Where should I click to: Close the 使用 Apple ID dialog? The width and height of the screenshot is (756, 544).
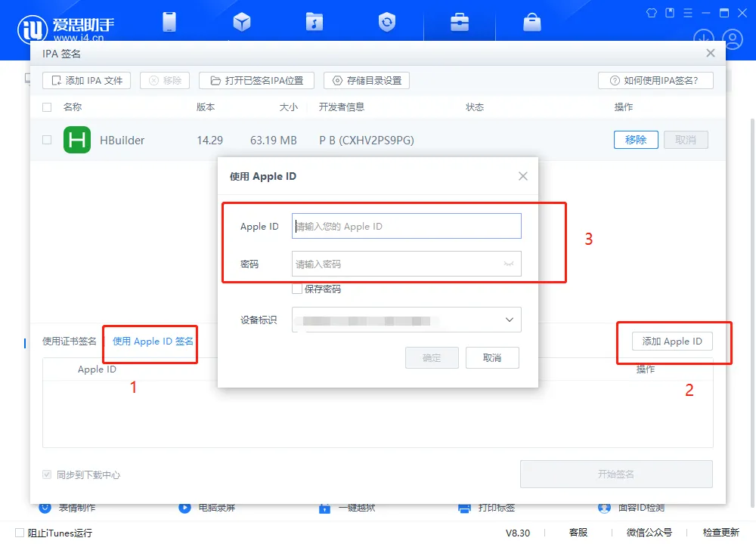[522, 176]
